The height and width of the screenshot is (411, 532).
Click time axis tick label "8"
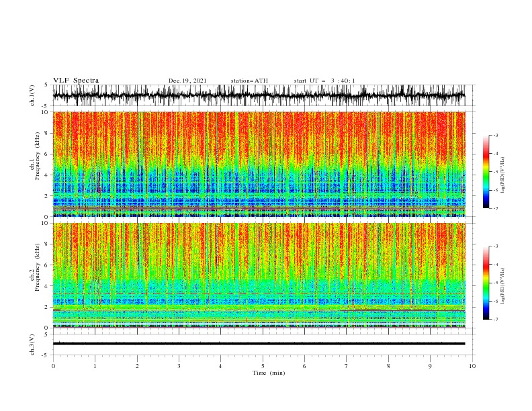[388, 366]
